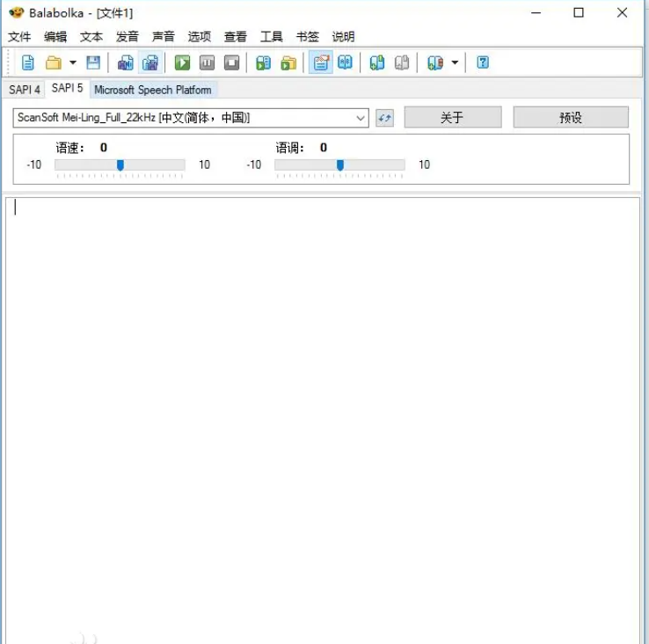Open the 声音 menu
Viewport: 649px width, 644px height.
coord(164,37)
